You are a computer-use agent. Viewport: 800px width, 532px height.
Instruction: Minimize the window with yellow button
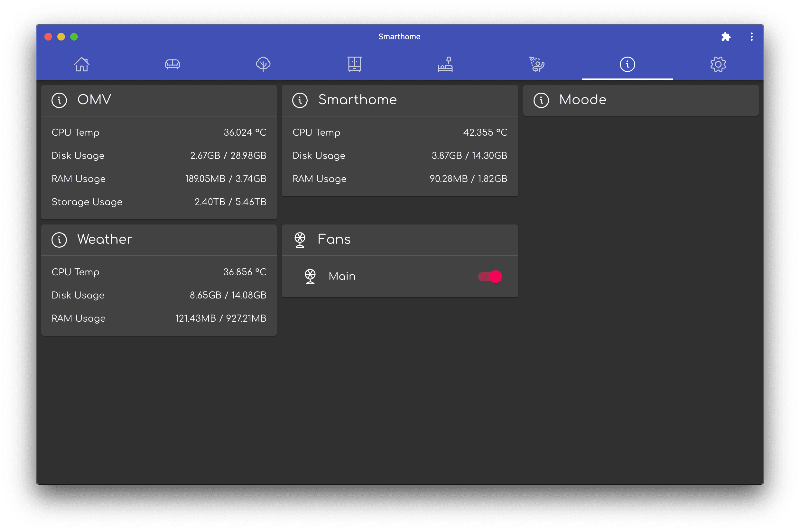tap(61, 37)
